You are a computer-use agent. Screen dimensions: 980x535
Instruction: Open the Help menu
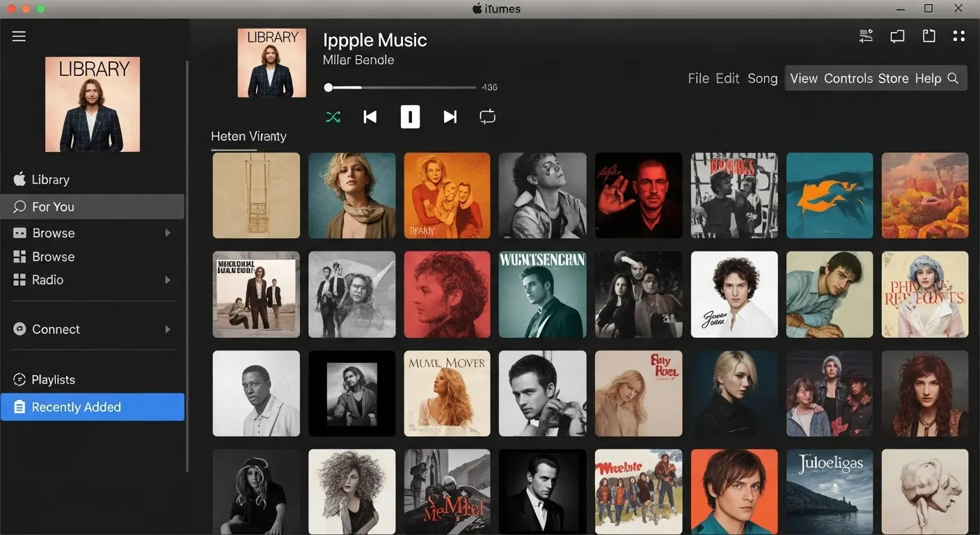coord(928,79)
